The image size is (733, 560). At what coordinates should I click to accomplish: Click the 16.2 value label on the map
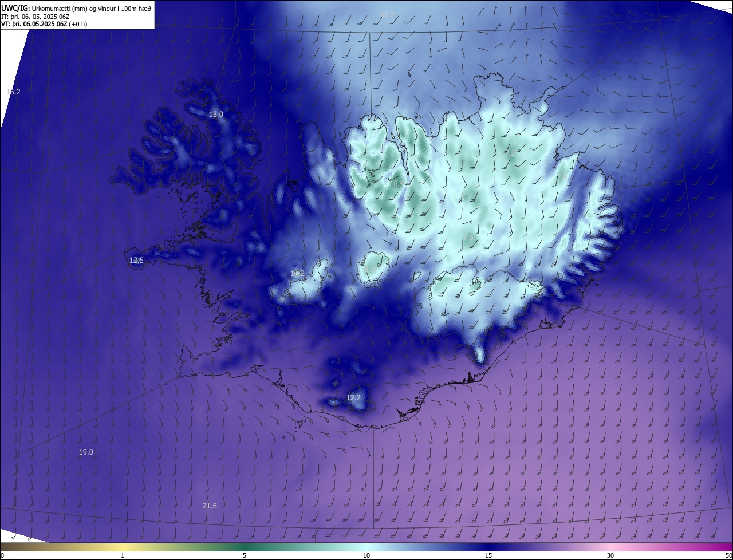pyautogui.click(x=13, y=92)
